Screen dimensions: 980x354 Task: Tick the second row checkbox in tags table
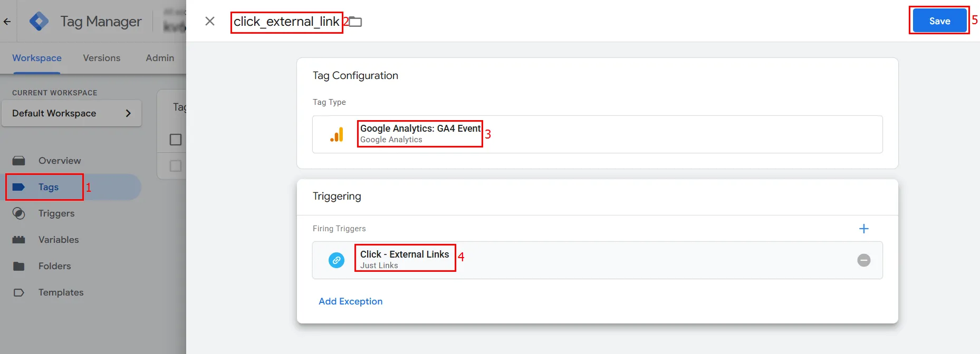(176, 166)
